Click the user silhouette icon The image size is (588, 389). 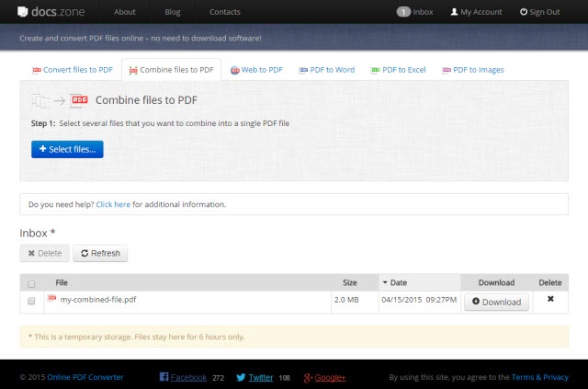click(454, 12)
